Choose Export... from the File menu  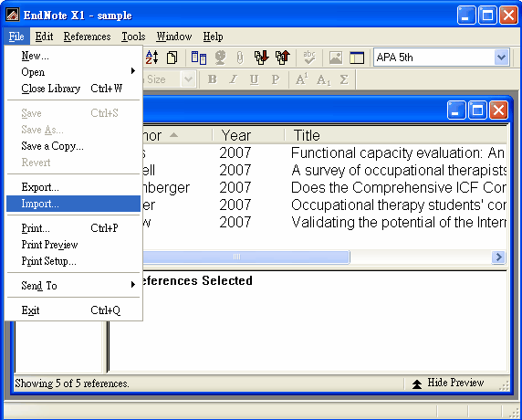pos(74,187)
